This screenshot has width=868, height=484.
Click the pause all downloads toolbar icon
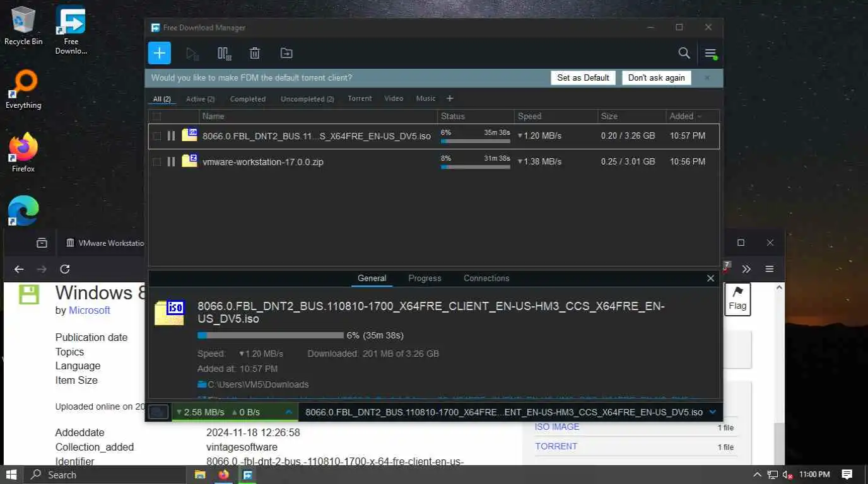click(x=224, y=54)
